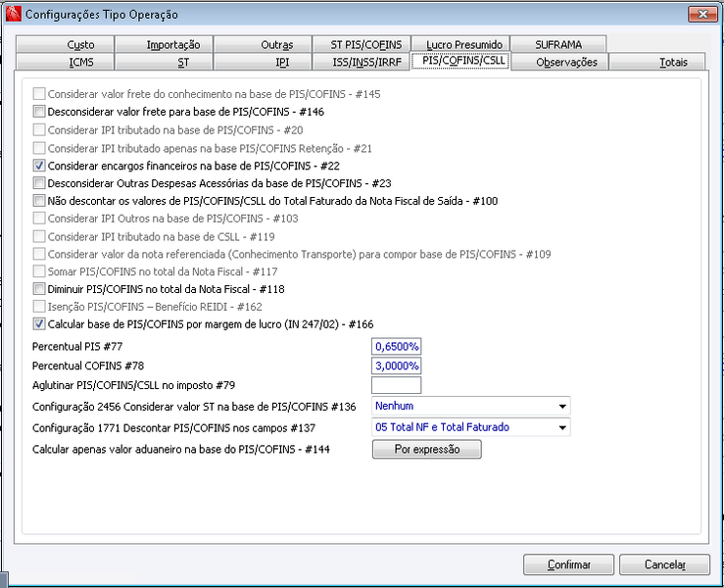This screenshot has height=588, width=724.
Task: Uncheck Calcular base por margem de lucro #166
Action: click(39, 323)
